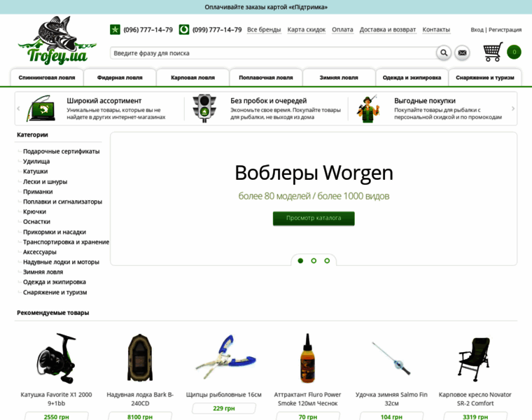Open the Аксессуары category

click(x=40, y=252)
